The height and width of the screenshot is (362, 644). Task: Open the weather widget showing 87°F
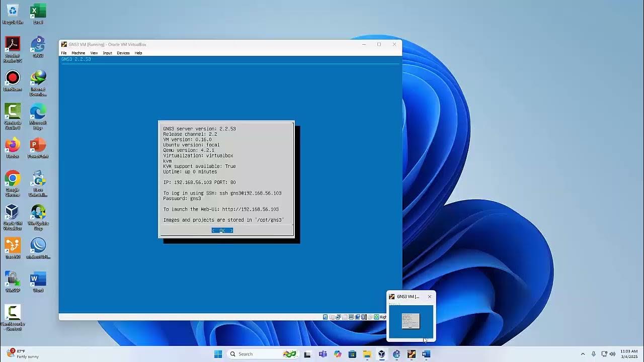(23, 354)
